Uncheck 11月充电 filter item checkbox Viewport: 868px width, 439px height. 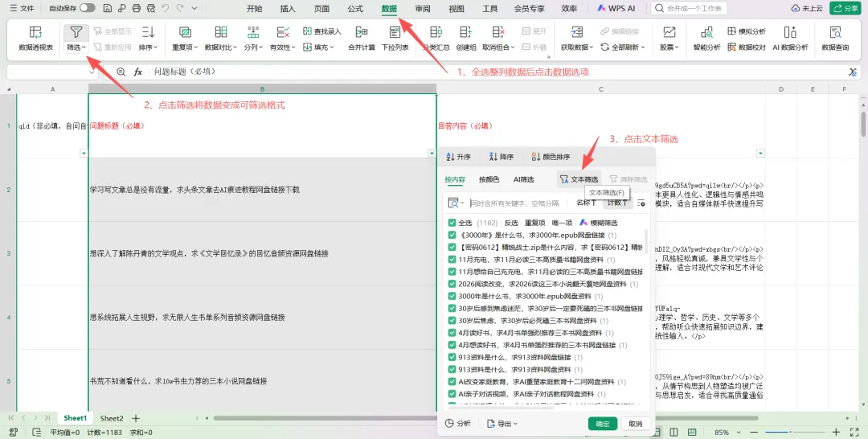[x=452, y=259]
